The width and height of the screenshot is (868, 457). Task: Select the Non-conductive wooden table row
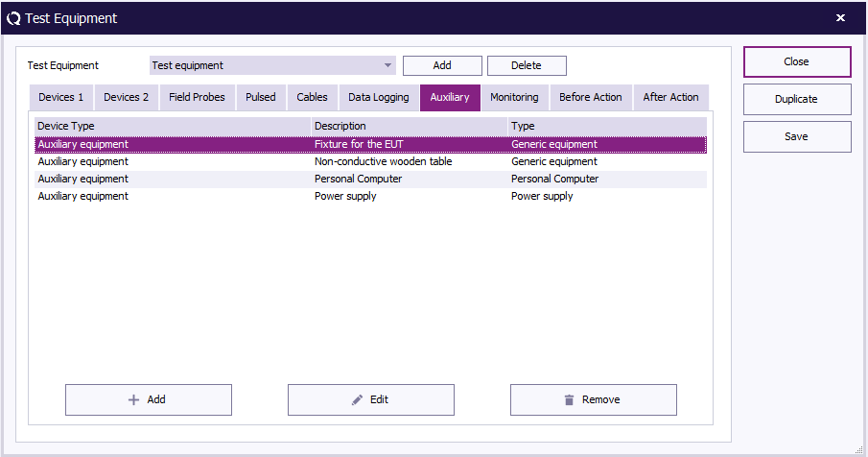[383, 161]
